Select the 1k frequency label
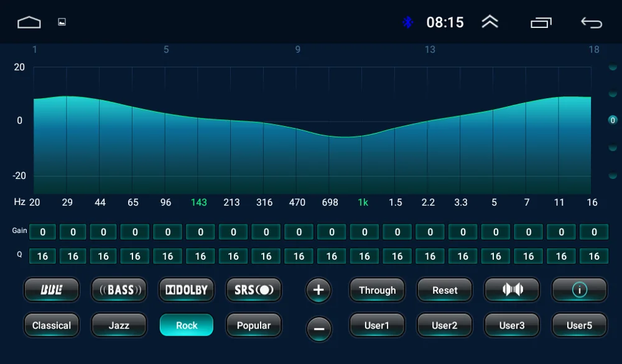The width and height of the screenshot is (622, 364). (x=363, y=202)
